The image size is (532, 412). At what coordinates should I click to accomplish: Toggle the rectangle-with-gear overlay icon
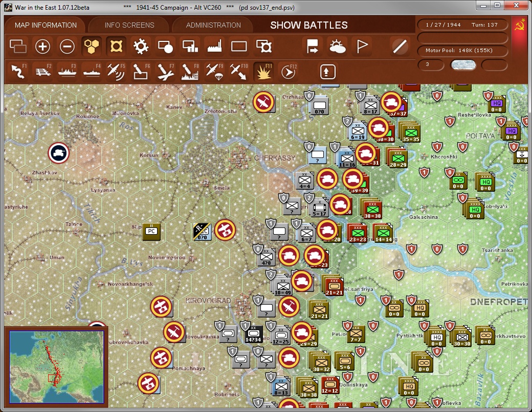coord(263,46)
